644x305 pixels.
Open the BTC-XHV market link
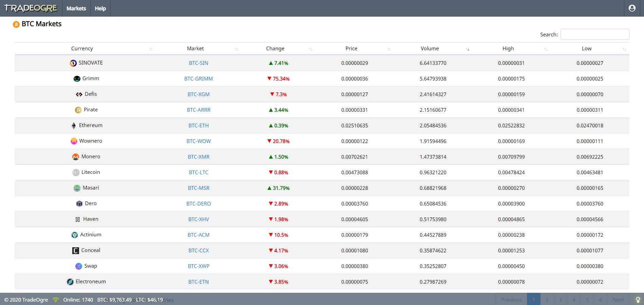click(x=198, y=219)
